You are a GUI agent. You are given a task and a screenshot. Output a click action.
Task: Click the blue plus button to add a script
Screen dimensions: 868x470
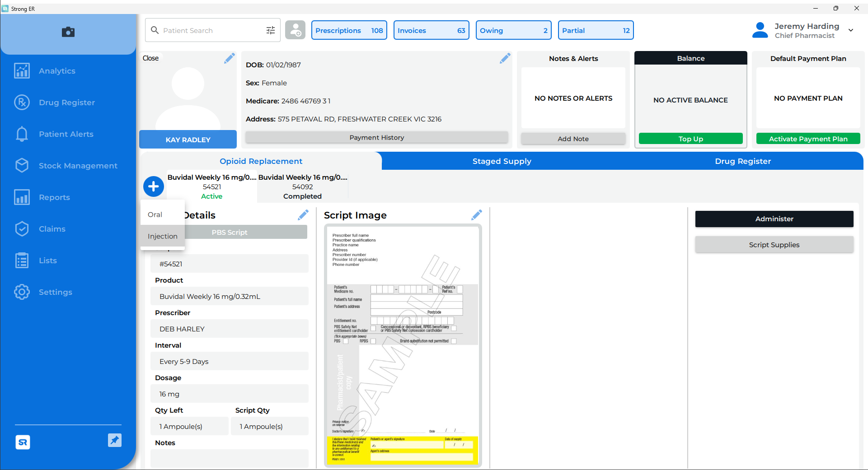[154, 186]
